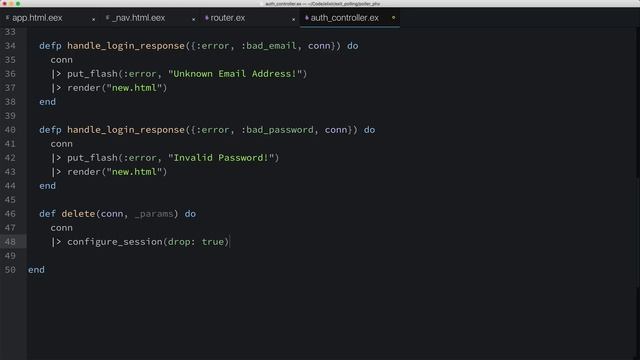This screenshot has height=360, width=640.
Task: Click line number 34 in the gutter
Action: click(10, 46)
